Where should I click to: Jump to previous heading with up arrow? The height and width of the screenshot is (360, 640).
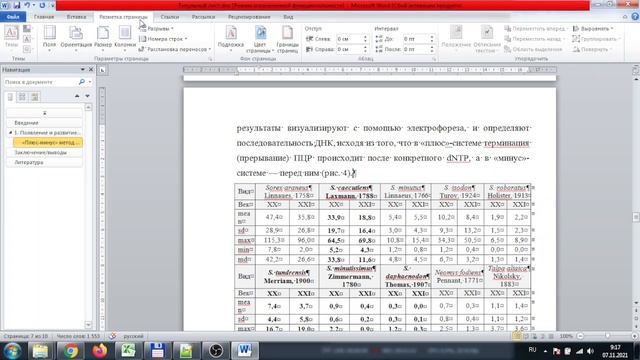(x=77, y=96)
